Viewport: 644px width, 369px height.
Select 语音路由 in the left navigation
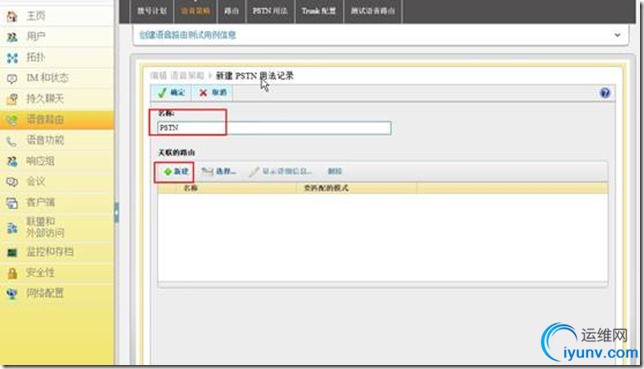pyautogui.click(x=57, y=120)
